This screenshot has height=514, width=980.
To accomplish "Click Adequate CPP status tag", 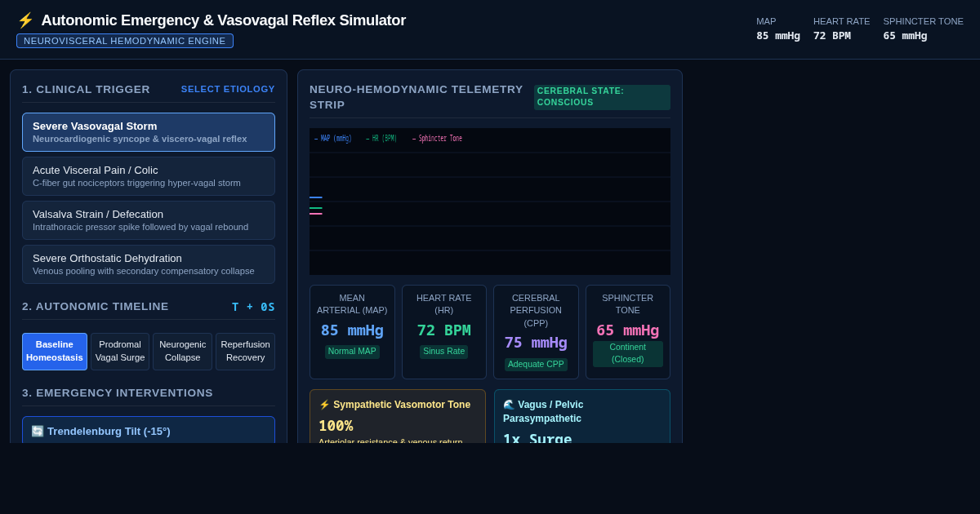I will tap(536, 365).
